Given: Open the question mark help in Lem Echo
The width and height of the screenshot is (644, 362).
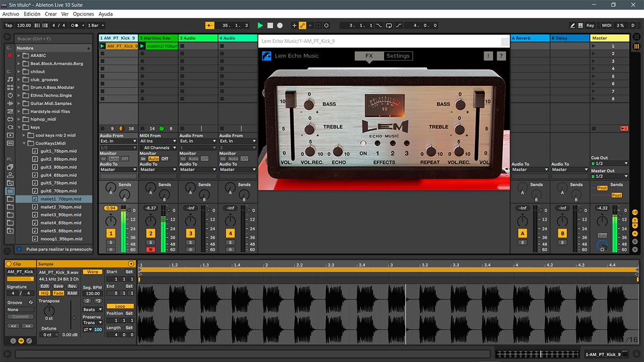Looking at the screenshot, I should point(501,56).
